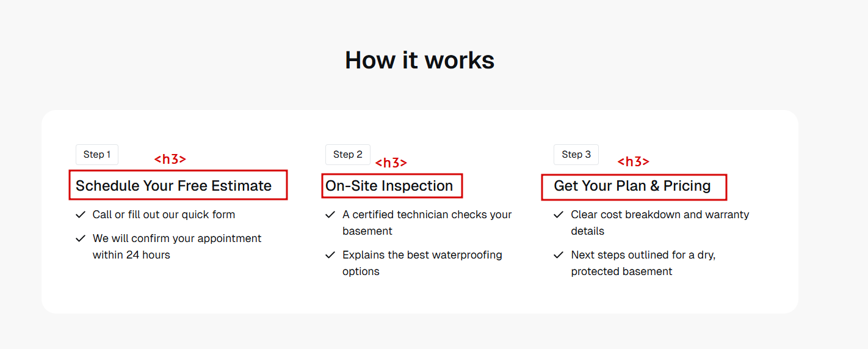
Task: Click the red h3 tag above "On-Site Inspection"
Action: pyautogui.click(x=391, y=163)
